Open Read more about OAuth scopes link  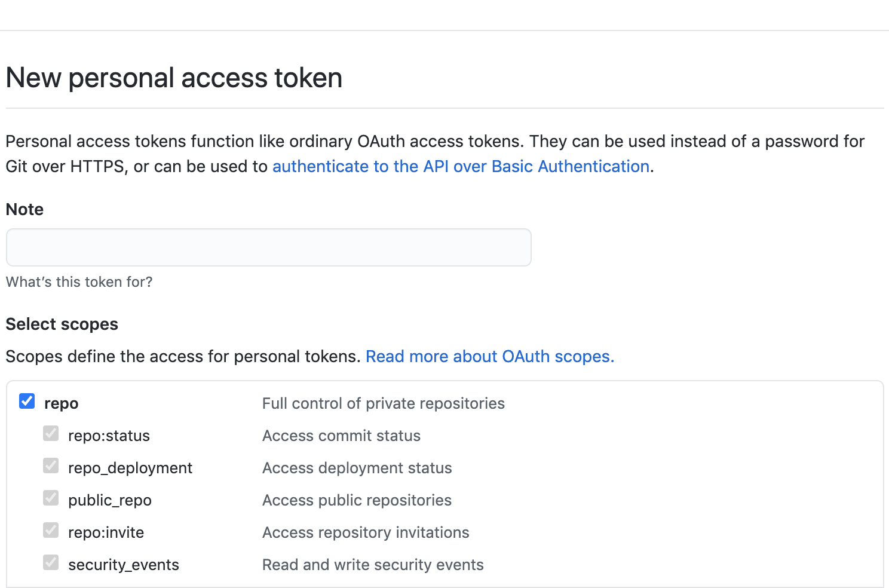[x=490, y=356]
